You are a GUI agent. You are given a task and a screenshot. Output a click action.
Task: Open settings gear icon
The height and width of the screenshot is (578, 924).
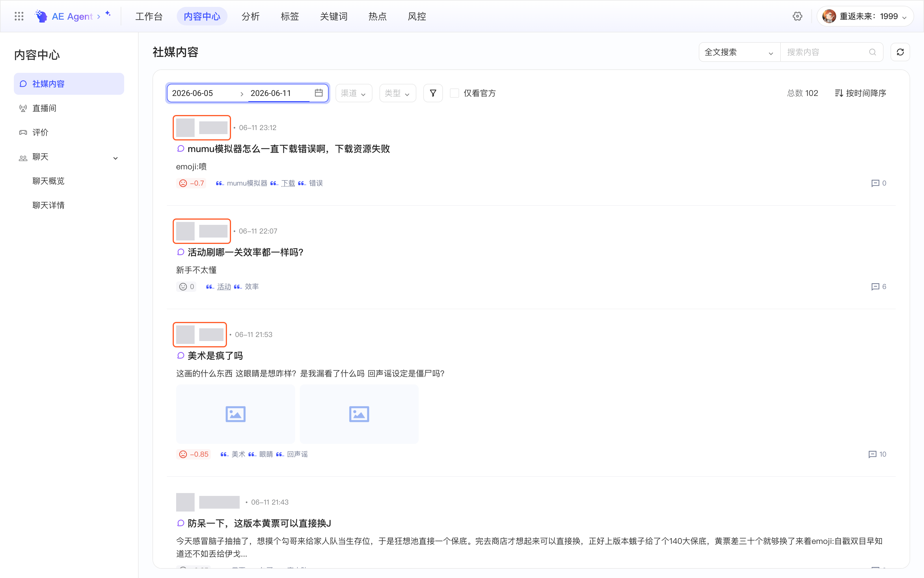tap(797, 16)
